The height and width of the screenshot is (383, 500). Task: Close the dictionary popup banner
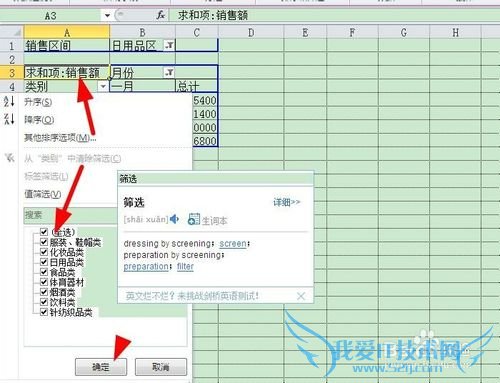(301, 296)
